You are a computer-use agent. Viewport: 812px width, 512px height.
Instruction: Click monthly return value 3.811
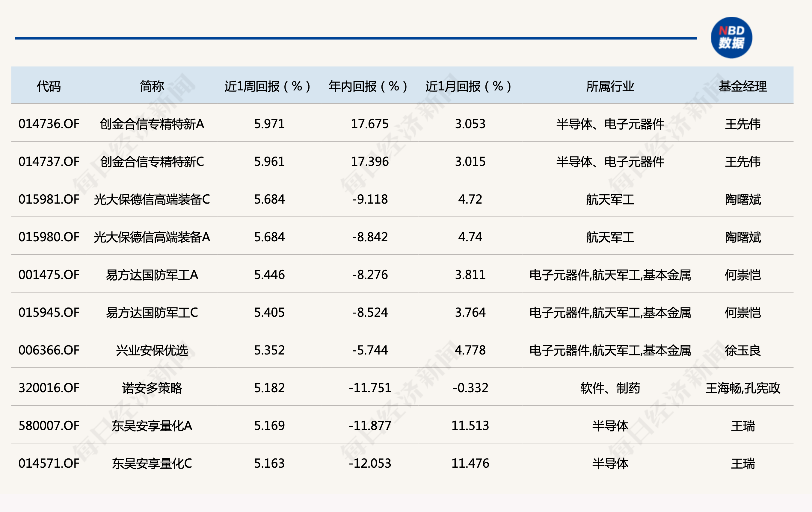(x=470, y=275)
